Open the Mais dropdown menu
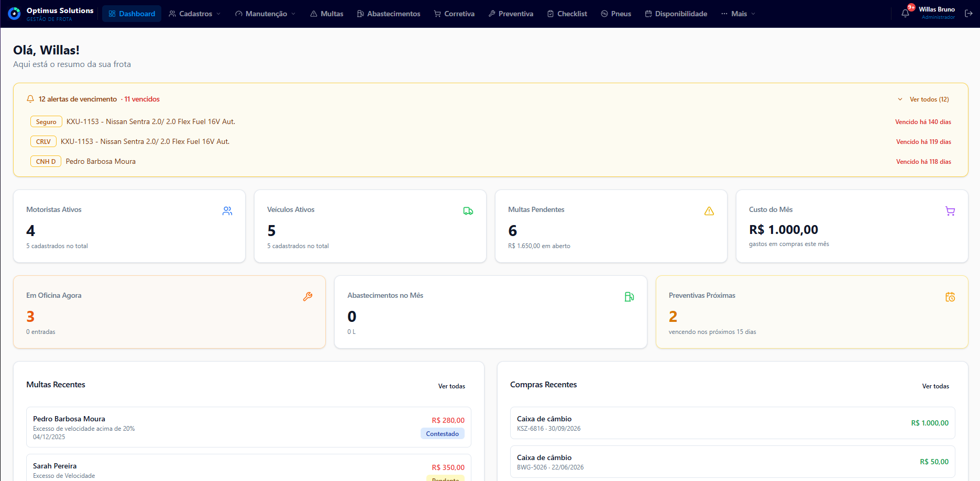The height and width of the screenshot is (481, 980). [x=739, y=14]
